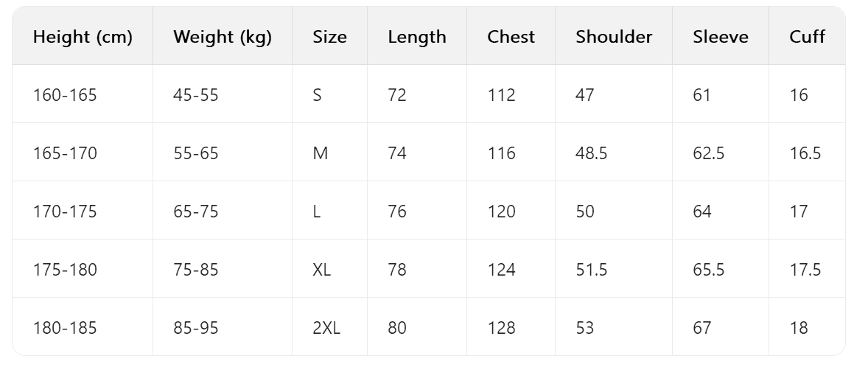
Task: Select the 55-65 weight cell
Action: tap(196, 153)
